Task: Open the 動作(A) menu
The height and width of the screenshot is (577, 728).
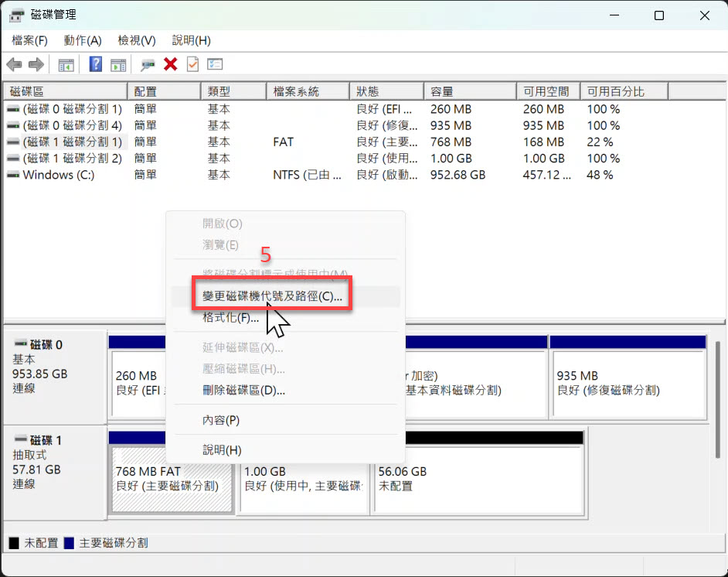Action: point(83,40)
